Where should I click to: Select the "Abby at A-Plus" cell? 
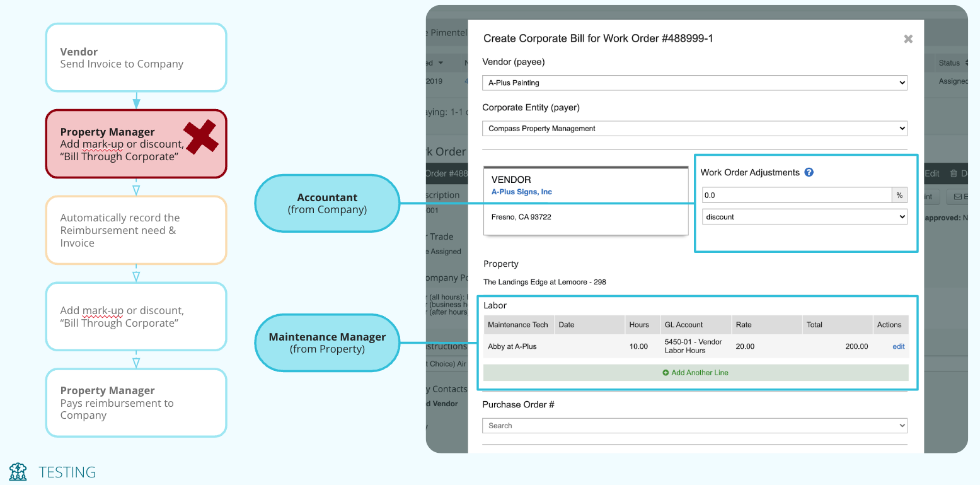[512, 346]
